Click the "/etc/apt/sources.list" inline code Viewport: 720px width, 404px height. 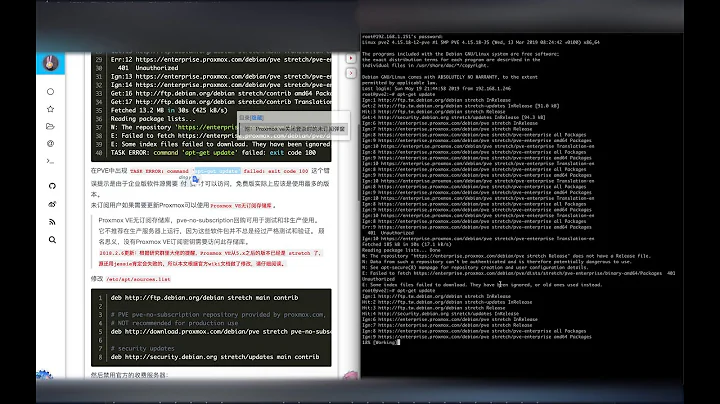pos(138,278)
